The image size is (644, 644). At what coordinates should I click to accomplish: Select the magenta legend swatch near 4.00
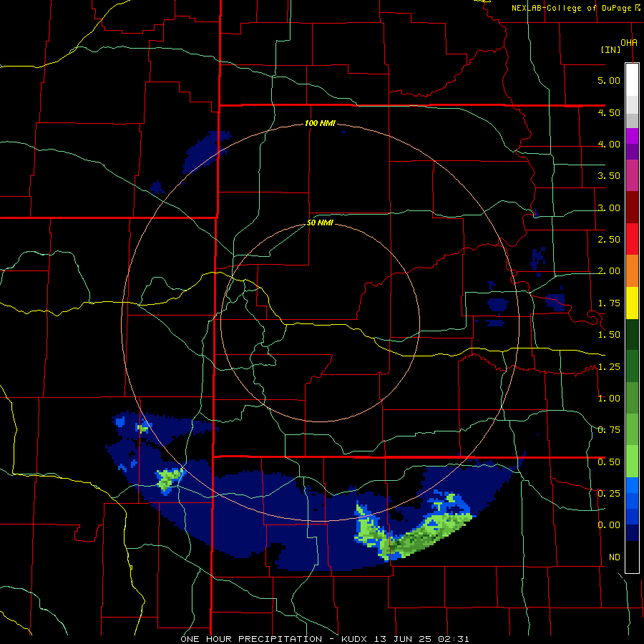tap(632, 136)
